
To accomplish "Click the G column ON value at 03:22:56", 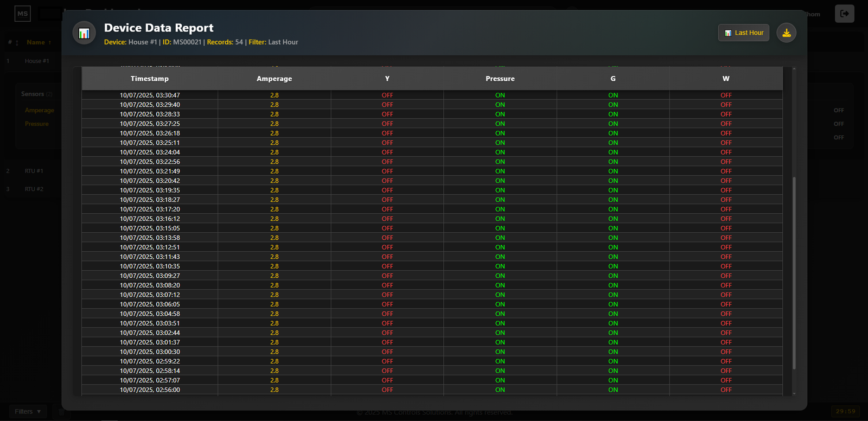I will (x=613, y=162).
